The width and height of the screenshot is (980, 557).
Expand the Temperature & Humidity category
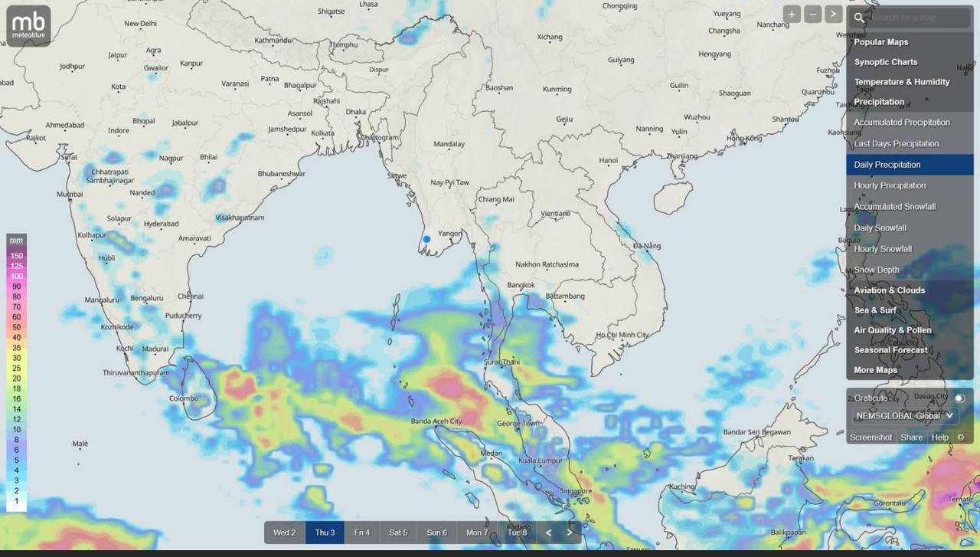point(901,82)
